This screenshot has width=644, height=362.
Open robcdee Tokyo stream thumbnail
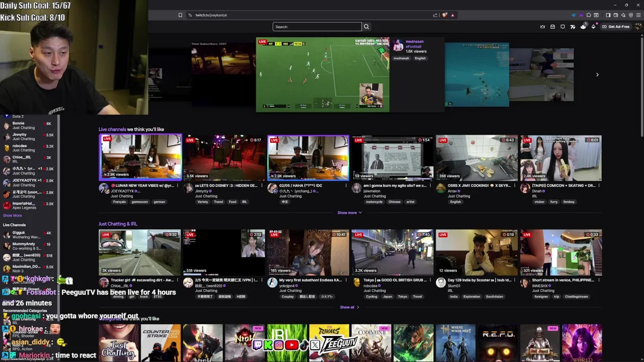pyautogui.click(x=392, y=252)
